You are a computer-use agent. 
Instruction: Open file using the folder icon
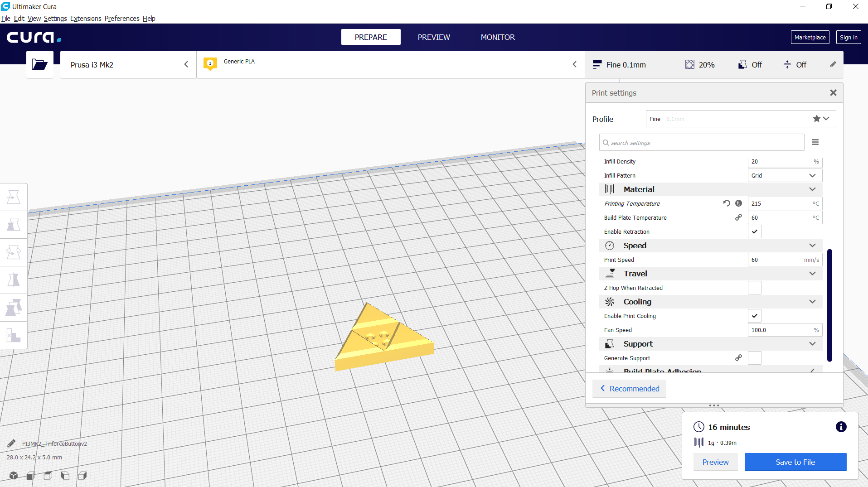pos(39,64)
